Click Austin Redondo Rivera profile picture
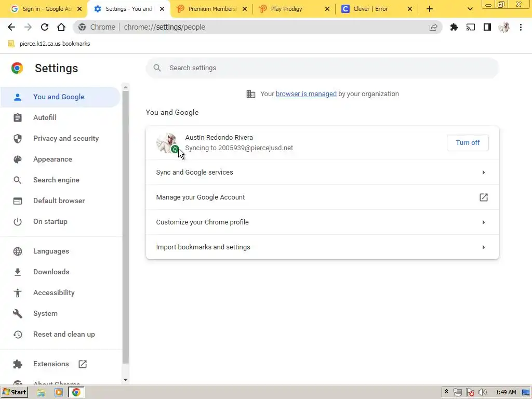Viewport: 532px width, 399px height. pos(167,143)
